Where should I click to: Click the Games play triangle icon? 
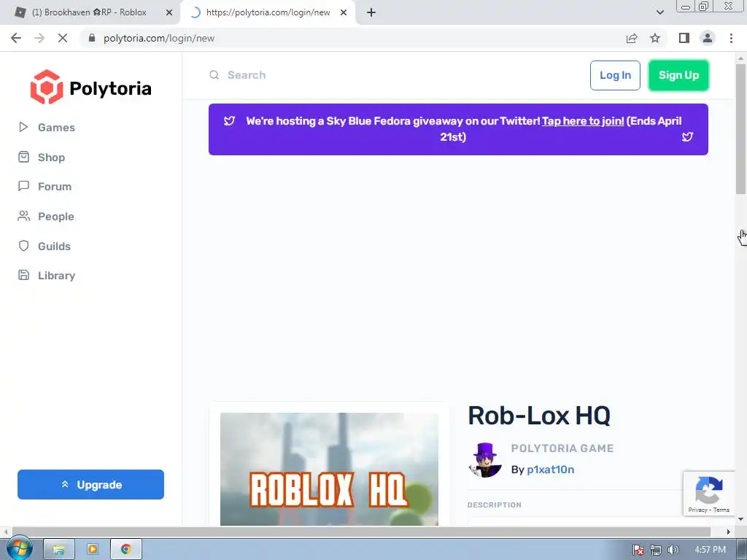[x=23, y=127]
